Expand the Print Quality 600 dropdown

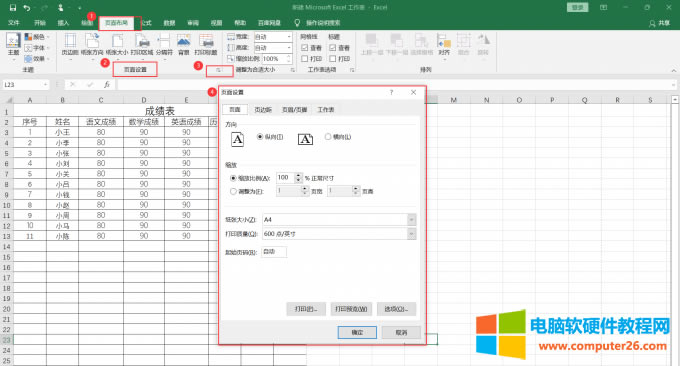click(x=412, y=234)
